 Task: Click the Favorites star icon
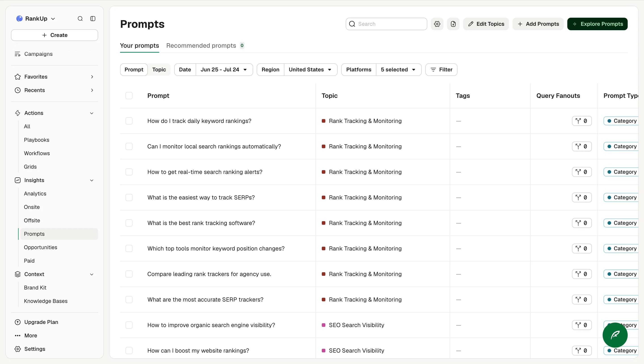(17, 77)
